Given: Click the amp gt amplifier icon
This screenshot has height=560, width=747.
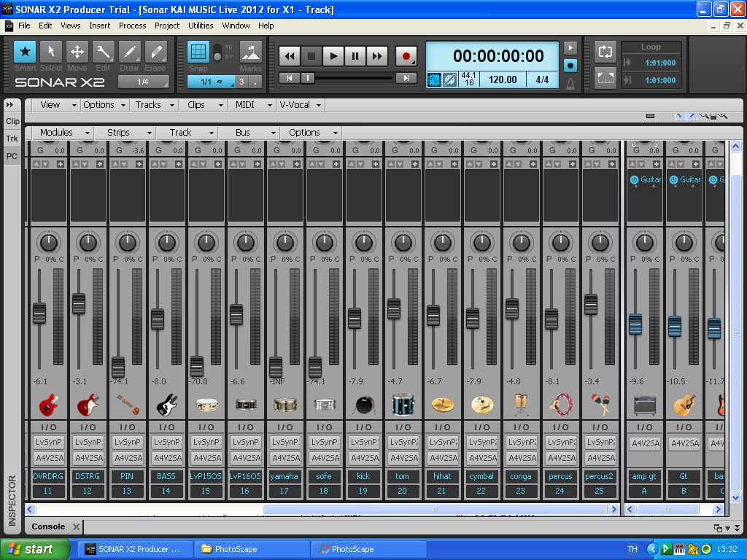Looking at the screenshot, I should click(645, 405).
